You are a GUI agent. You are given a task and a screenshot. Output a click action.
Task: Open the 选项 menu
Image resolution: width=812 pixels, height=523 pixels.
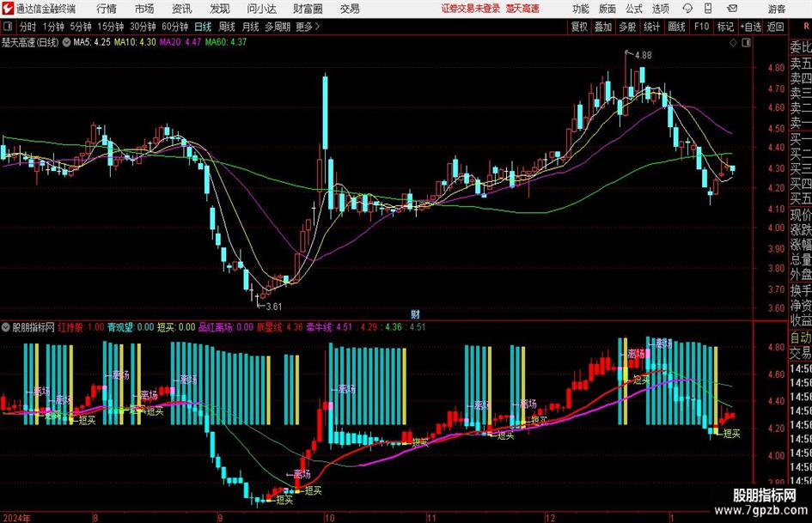click(660, 9)
